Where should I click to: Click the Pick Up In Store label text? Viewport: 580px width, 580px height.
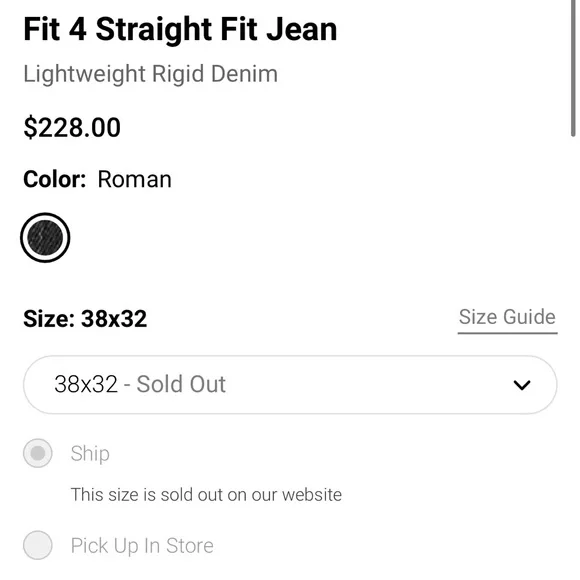coord(142,546)
